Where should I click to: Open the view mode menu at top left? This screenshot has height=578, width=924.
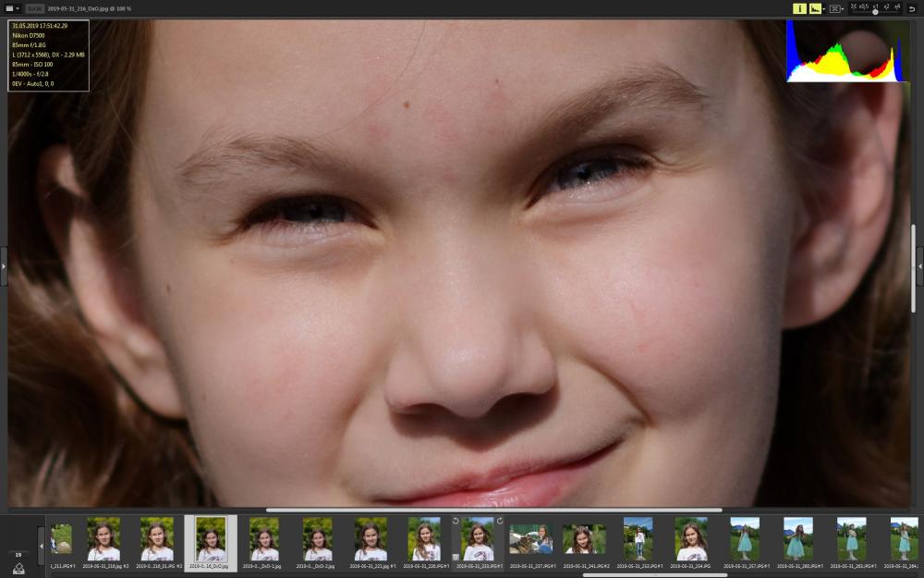[12, 9]
